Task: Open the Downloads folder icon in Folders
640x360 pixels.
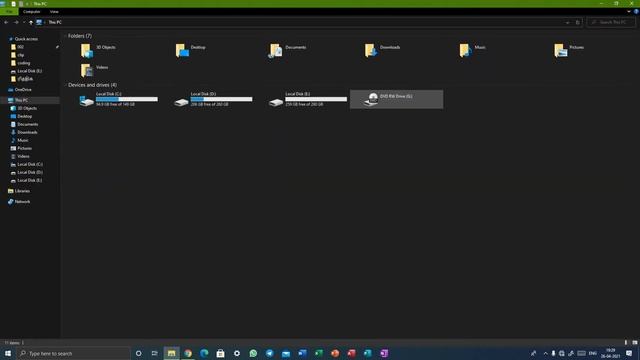Action: click(371, 51)
